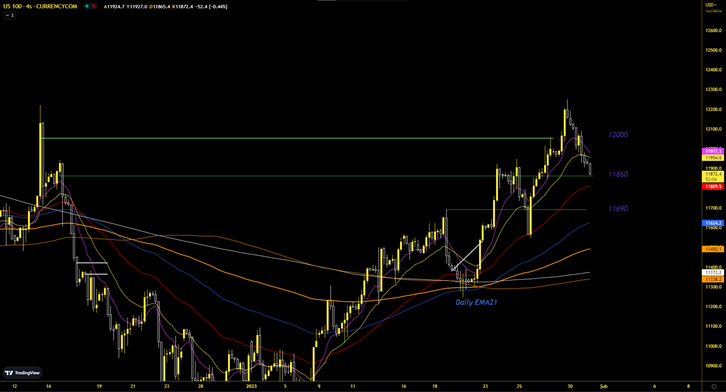Select the red 11809.5 EMA price label
The width and height of the screenshot is (726, 392).
[713, 187]
